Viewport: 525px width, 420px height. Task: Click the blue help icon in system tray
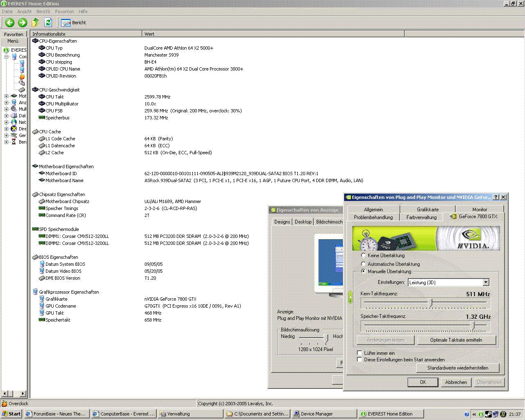pyautogui.click(x=467, y=414)
